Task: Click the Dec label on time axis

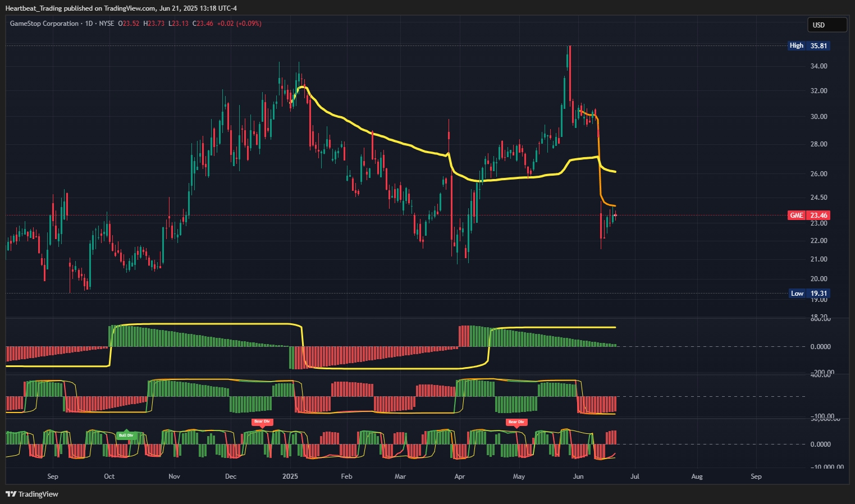Action: point(231,476)
